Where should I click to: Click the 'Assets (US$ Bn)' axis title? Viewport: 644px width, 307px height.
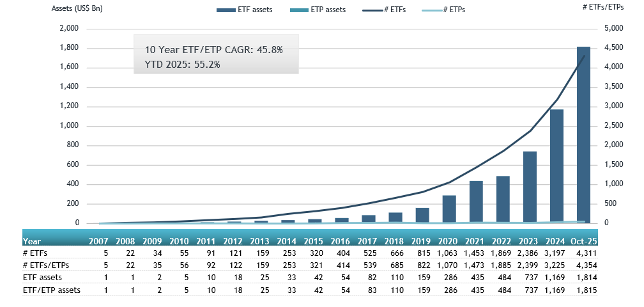[77, 8]
